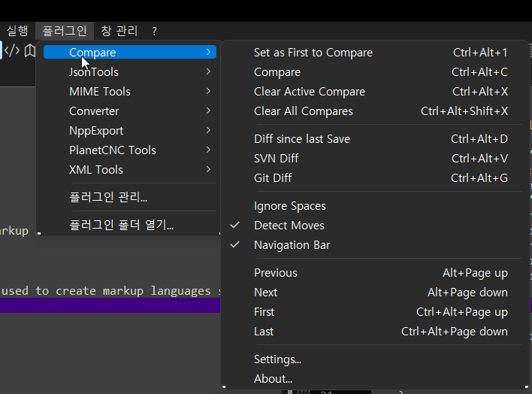Select Clear All Compares
Viewport: 532px width, 394px height.
tap(374, 111)
